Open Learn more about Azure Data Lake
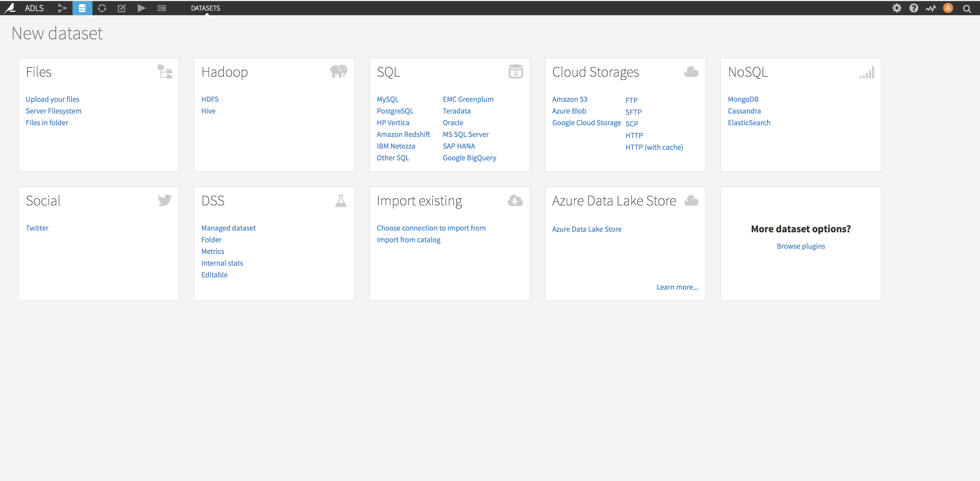Screen dimensions: 980x481 (677, 287)
